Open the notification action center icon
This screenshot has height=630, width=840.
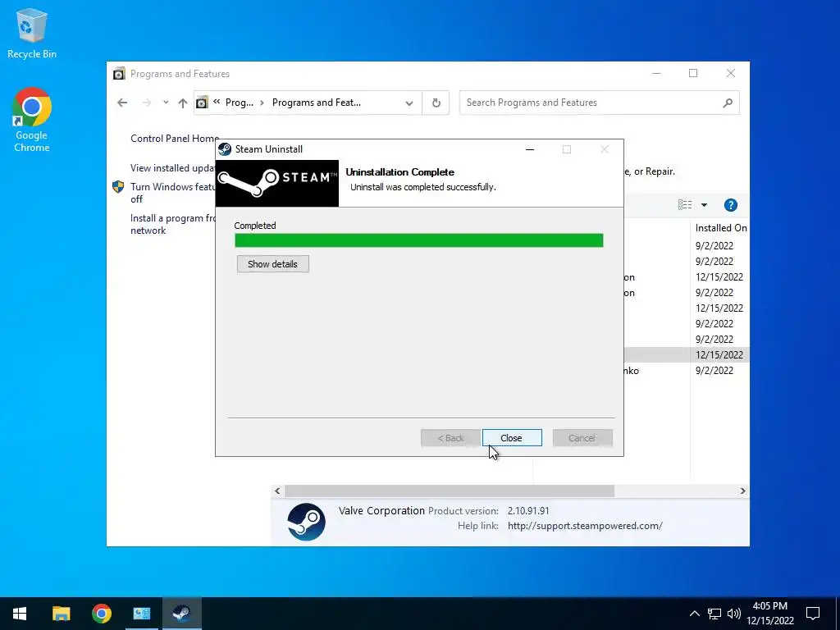813,614
